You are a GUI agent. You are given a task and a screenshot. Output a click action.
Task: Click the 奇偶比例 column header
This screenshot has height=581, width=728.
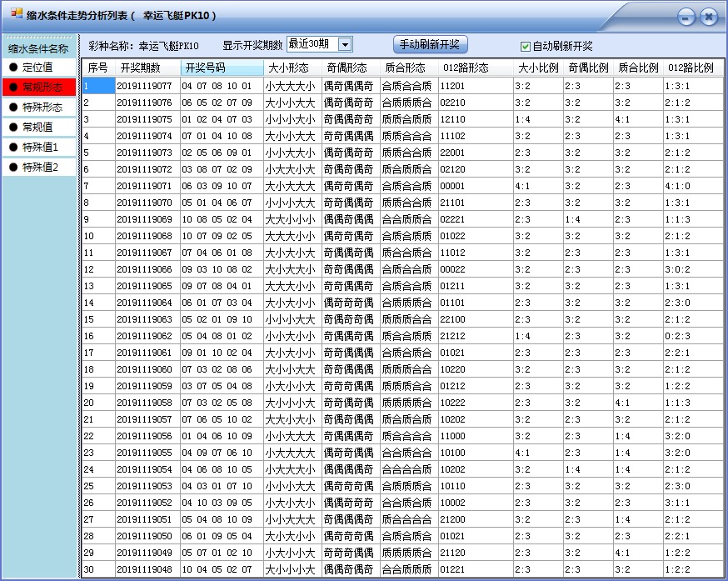tap(582, 68)
